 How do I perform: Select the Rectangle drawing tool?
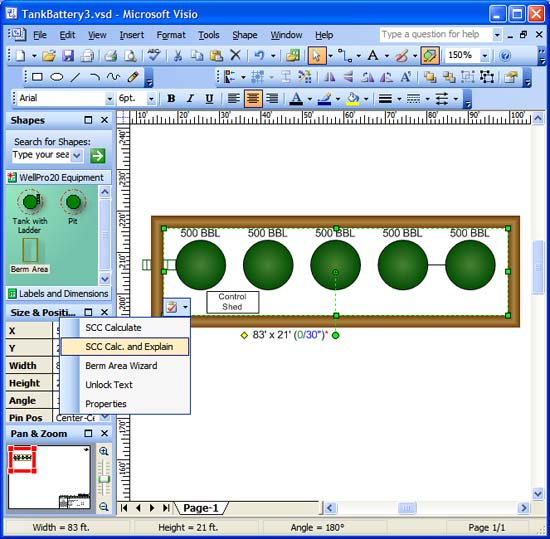tap(37, 77)
